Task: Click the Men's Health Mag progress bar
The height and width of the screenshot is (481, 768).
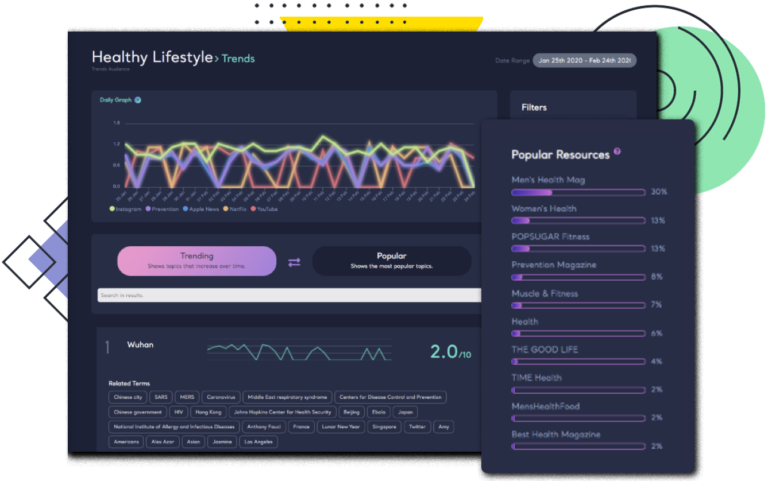Action: 579,191
